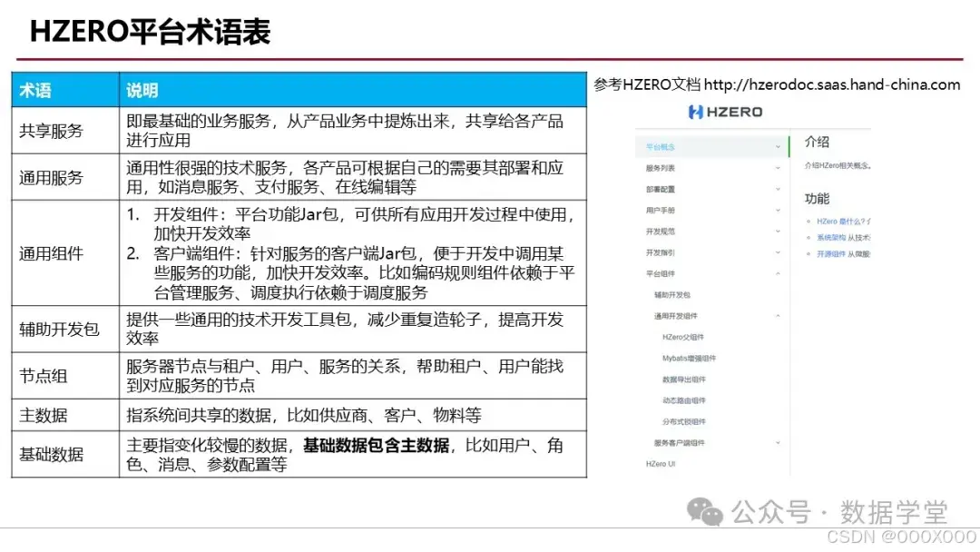980x552 pixels.
Task: Open 分布式锁组件 page
Action: point(684,422)
